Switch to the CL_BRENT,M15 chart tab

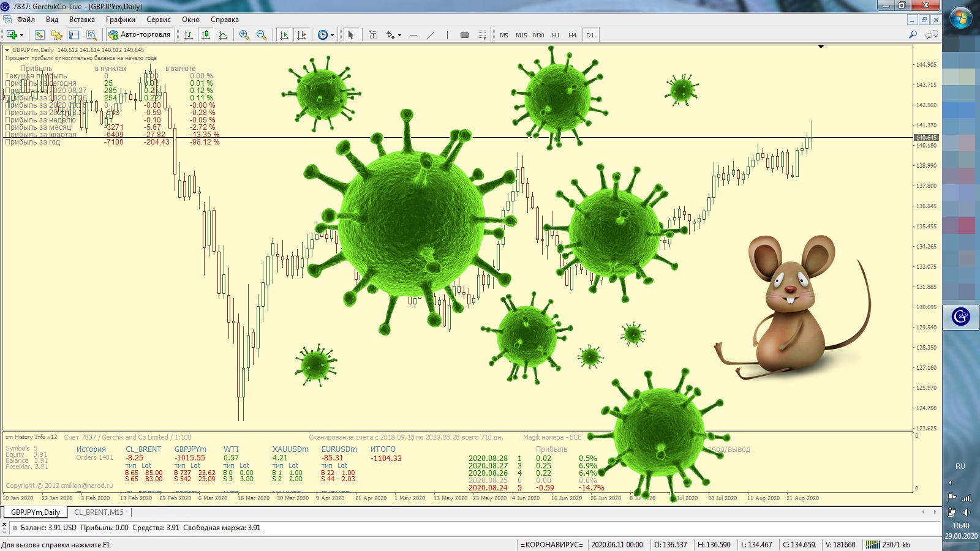coord(99,512)
